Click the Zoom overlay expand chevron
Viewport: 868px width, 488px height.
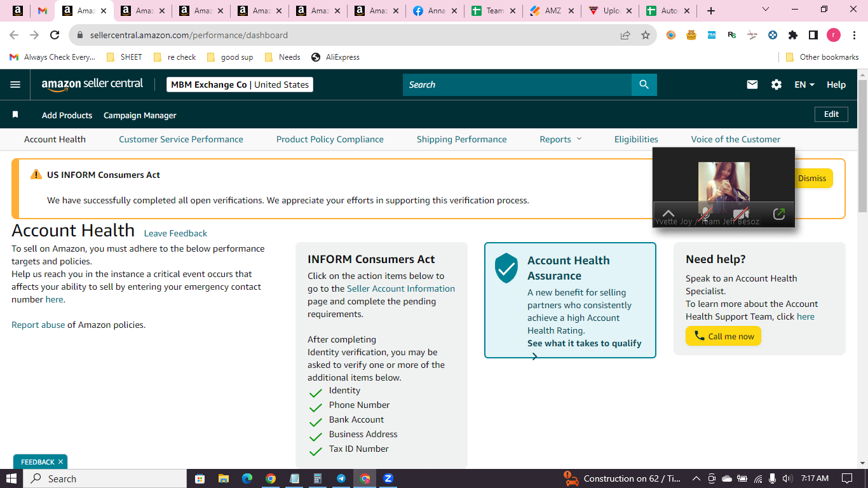point(668,214)
